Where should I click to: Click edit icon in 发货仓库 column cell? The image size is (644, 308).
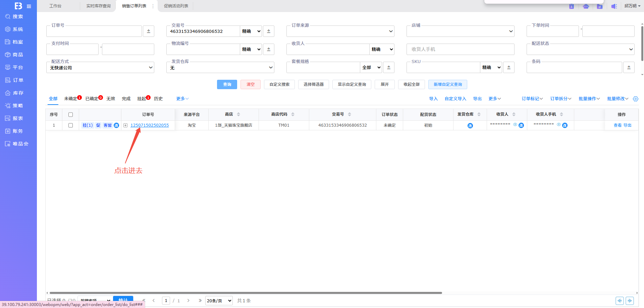click(x=470, y=126)
